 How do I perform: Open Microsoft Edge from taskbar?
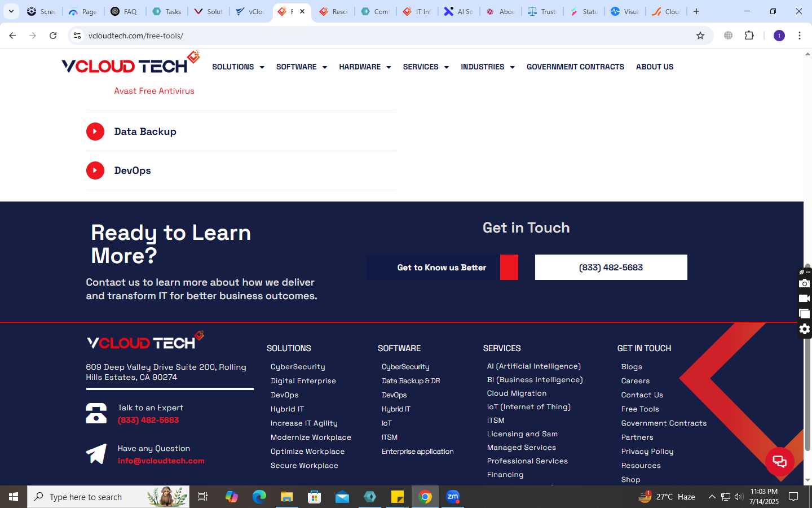pyautogui.click(x=259, y=497)
